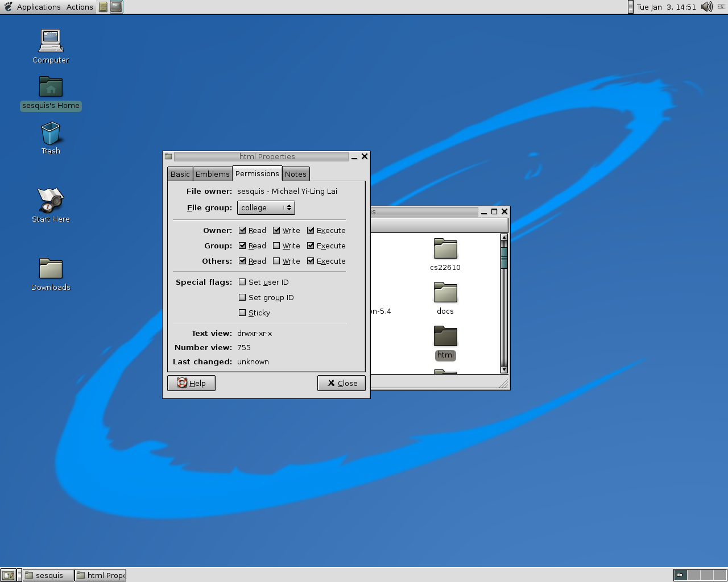
Task: Open the File group dropdown
Action: [x=266, y=208]
